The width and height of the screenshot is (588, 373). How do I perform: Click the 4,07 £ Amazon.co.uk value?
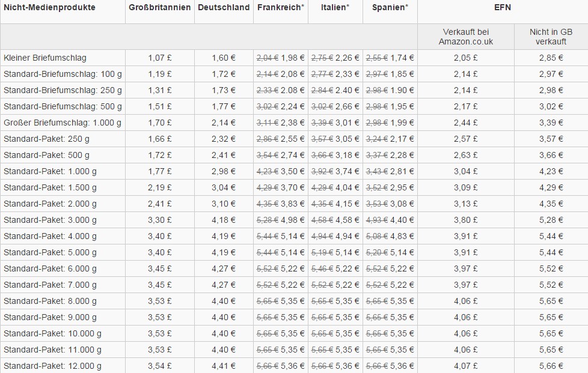point(466,366)
